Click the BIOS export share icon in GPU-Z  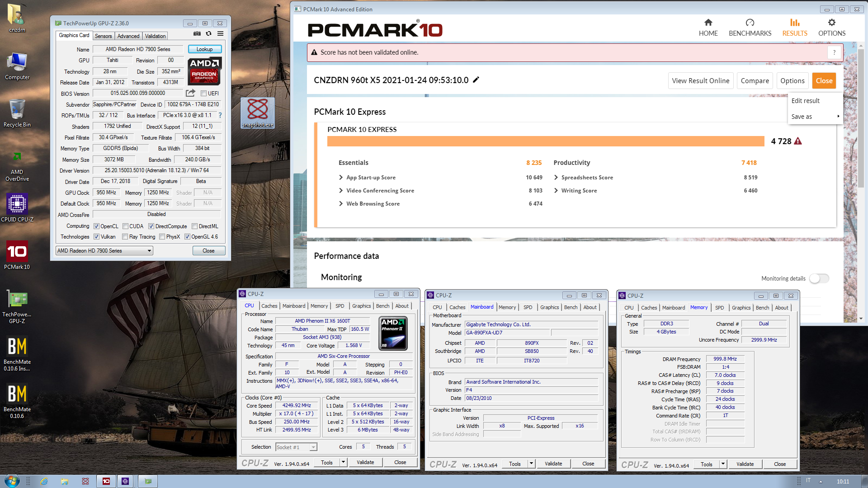(190, 93)
